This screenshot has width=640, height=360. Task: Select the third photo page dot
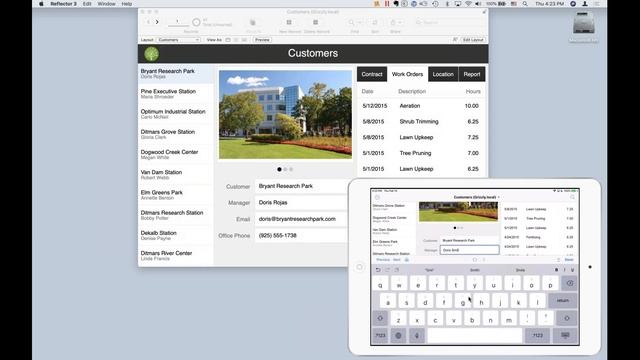(291, 169)
